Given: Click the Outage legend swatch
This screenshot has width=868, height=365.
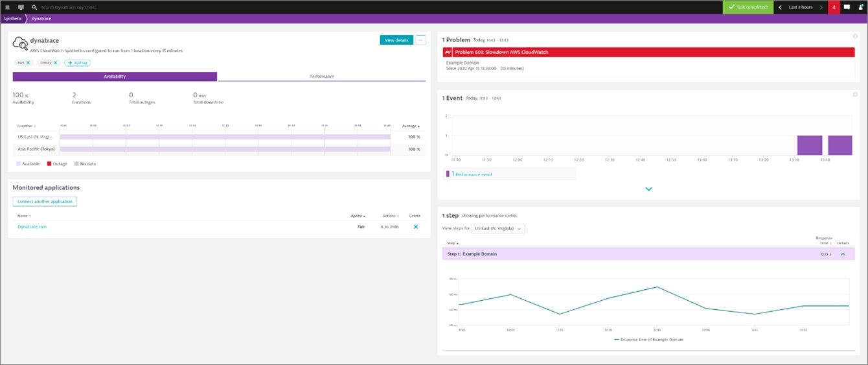Looking at the screenshot, I should pos(49,164).
